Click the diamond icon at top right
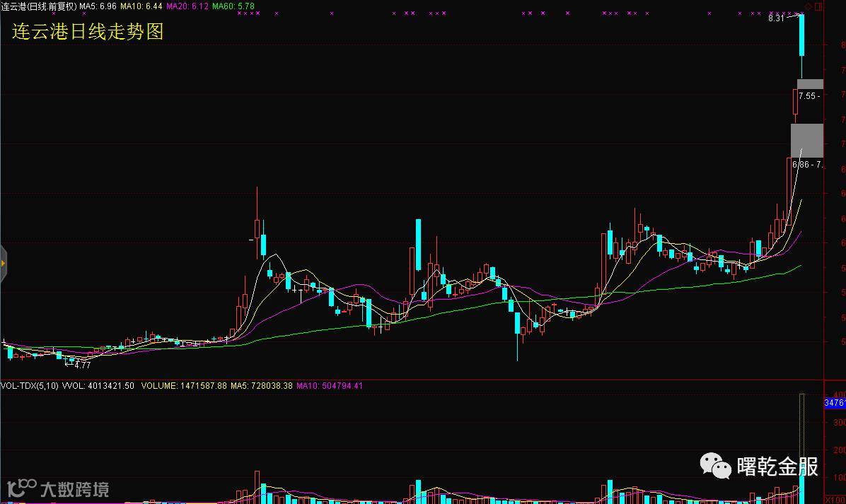This screenshot has width=846, height=504. [809, 6]
